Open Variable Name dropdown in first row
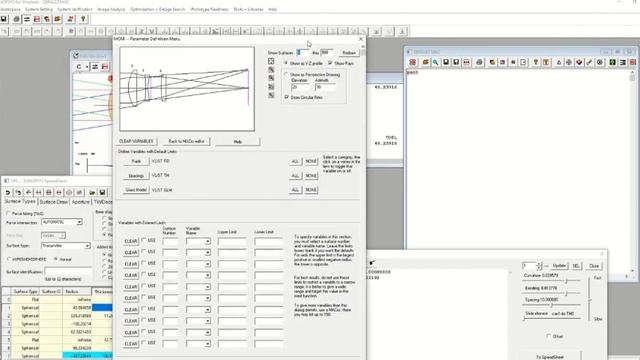This screenshot has height=360, width=640. point(207,242)
